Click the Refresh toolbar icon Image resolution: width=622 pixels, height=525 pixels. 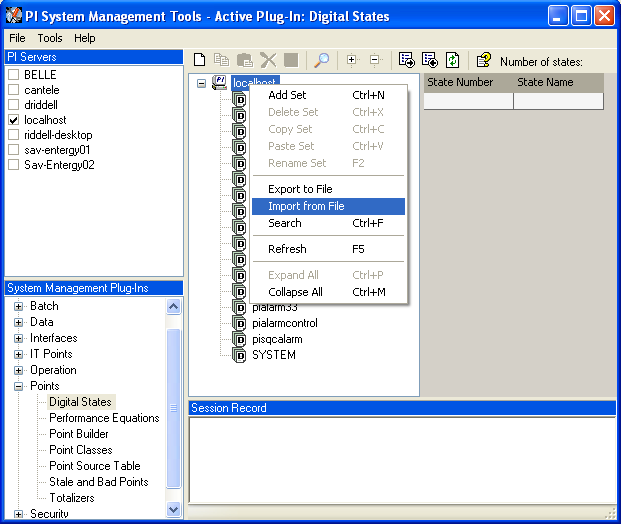[x=453, y=60]
